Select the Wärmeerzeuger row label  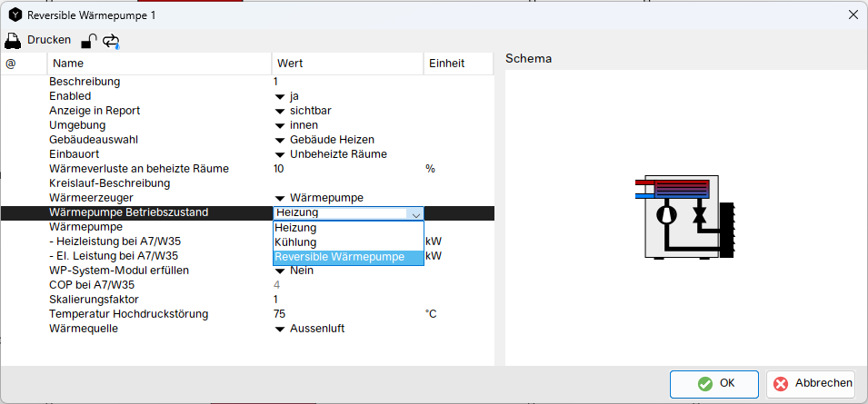coord(91,197)
